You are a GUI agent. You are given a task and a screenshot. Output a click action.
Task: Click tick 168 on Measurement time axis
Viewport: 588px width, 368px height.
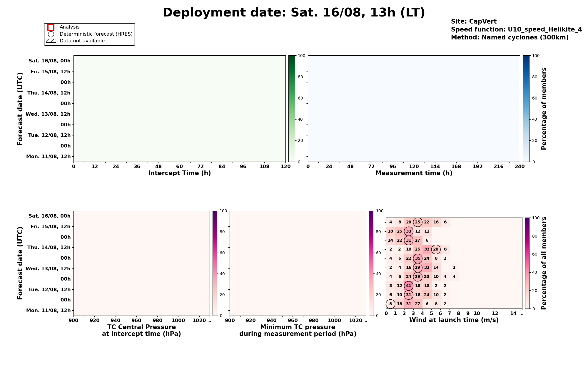click(456, 167)
